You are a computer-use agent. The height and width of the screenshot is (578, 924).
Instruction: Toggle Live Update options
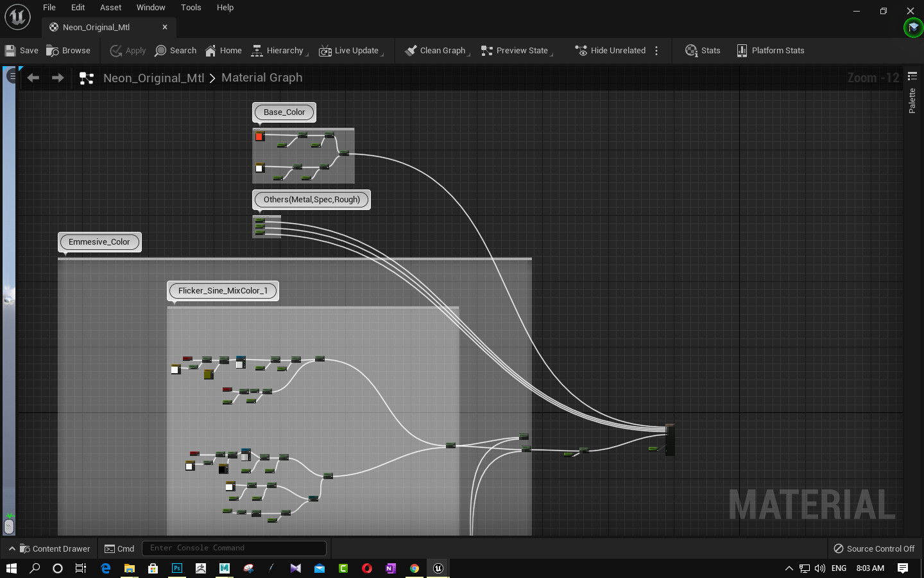tap(351, 51)
